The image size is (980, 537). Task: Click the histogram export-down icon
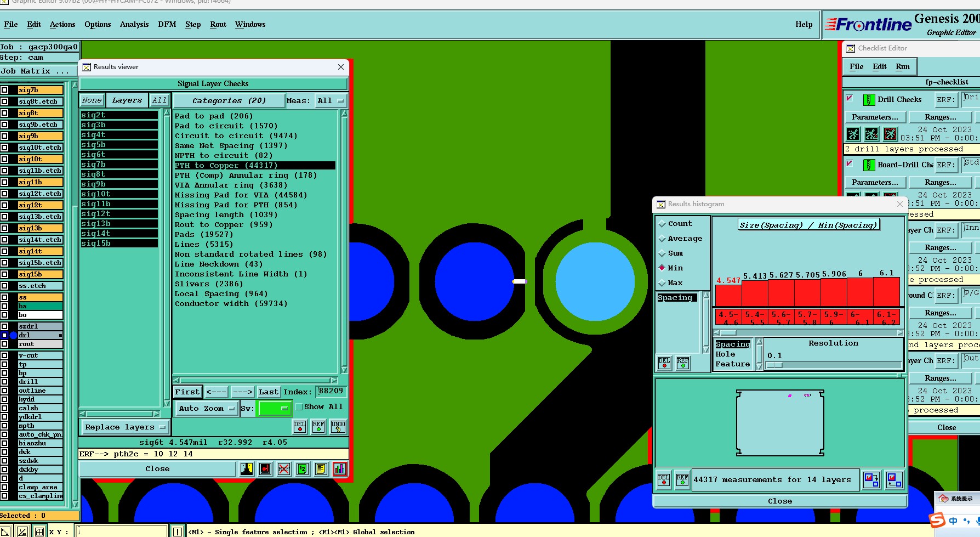coord(871,480)
